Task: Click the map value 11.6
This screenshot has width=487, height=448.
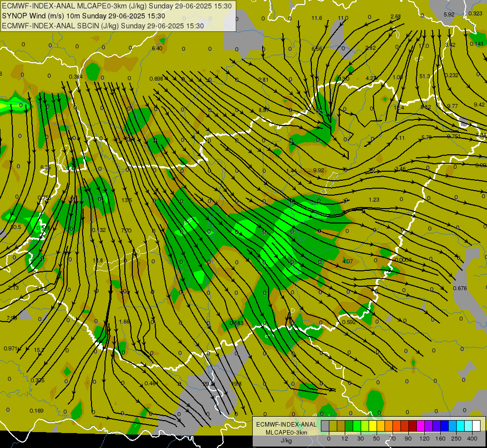Action: [x=317, y=18]
